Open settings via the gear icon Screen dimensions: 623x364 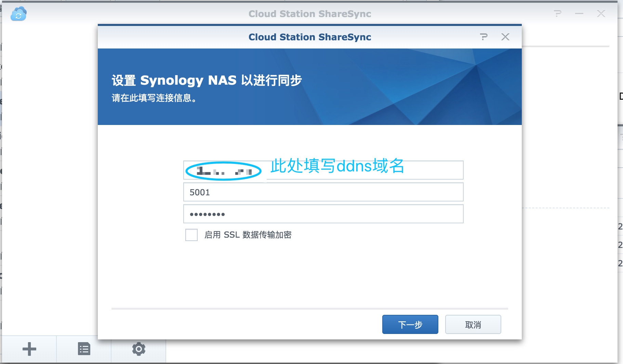click(x=139, y=349)
